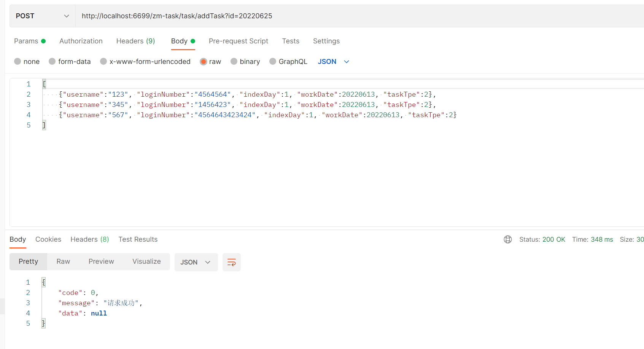Switch response view to Raw
Screen dimensions: 644x349
click(63, 261)
